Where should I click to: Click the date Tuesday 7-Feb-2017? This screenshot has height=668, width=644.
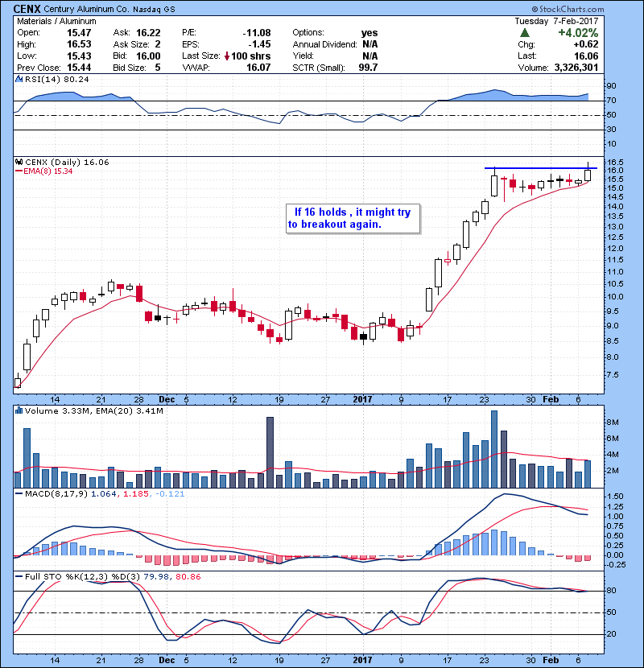(x=556, y=21)
